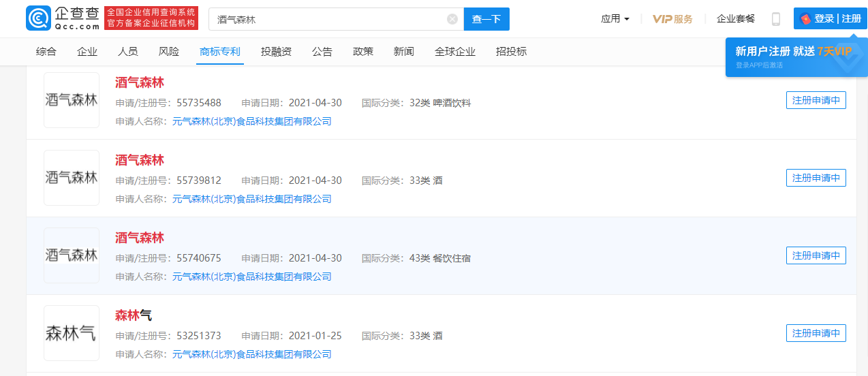The image size is (868, 376).
Task: Click 注册申请中 status for 55740675
Action: [x=816, y=255]
